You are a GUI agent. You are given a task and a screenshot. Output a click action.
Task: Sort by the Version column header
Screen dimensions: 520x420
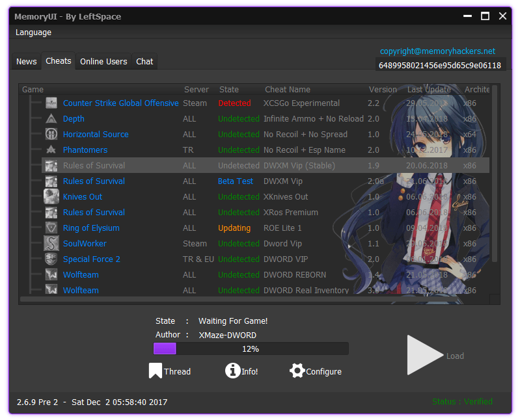(x=383, y=90)
